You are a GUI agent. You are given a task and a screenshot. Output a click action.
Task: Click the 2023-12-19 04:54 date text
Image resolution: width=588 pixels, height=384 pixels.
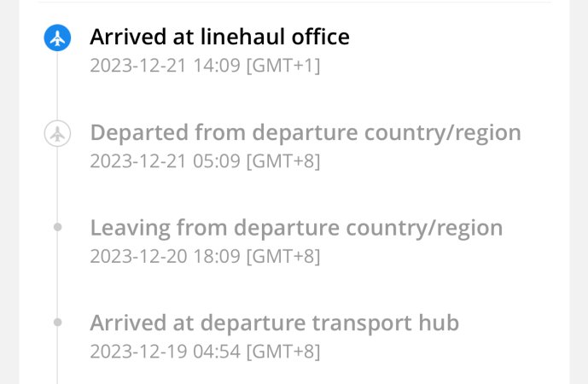point(165,352)
